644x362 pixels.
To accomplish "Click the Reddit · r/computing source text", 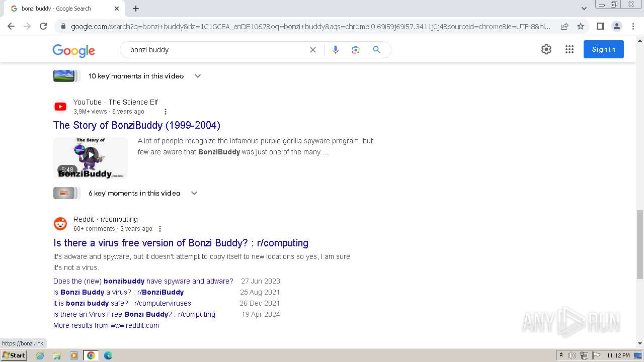I will pyautogui.click(x=106, y=219).
